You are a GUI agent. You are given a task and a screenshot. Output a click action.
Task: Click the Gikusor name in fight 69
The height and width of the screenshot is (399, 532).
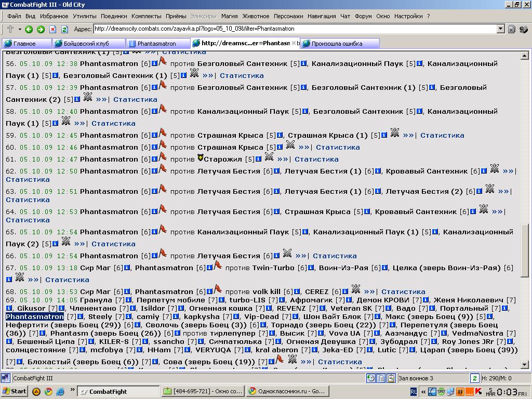click(x=31, y=309)
